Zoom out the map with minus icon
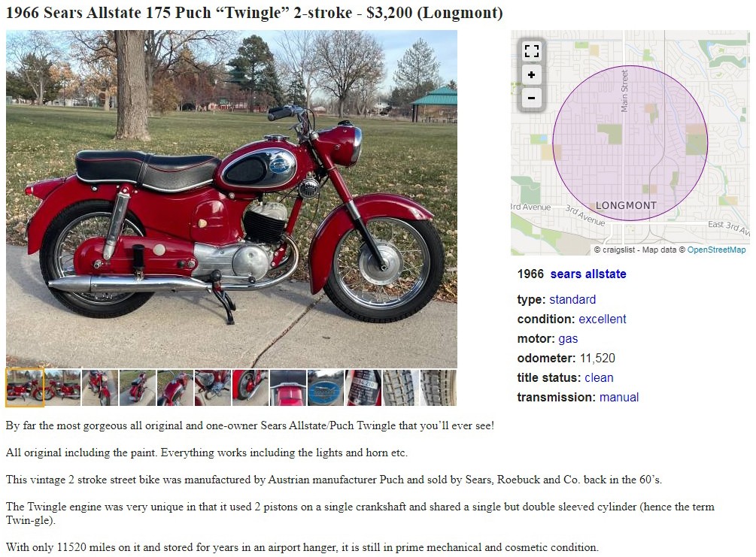The height and width of the screenshot is (557, 756). click(531, 98)
